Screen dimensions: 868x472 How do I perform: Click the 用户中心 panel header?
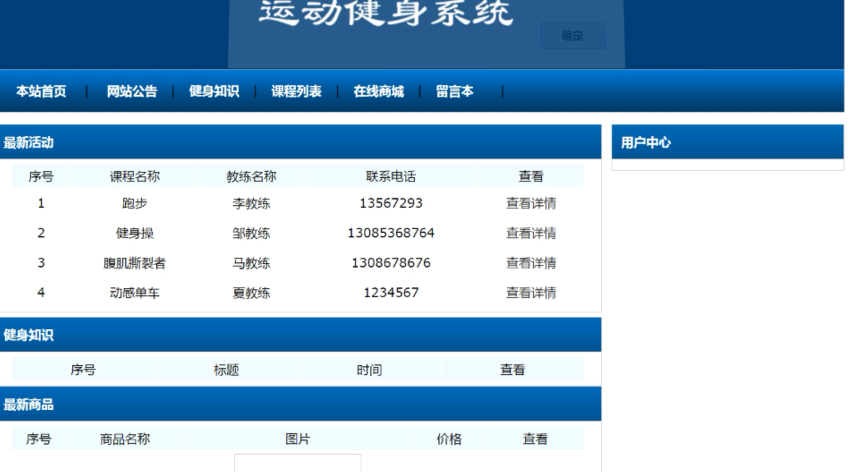728,142
